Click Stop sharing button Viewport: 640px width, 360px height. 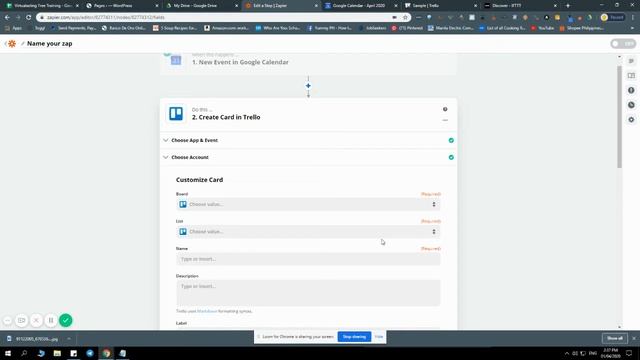click(354, 337)
